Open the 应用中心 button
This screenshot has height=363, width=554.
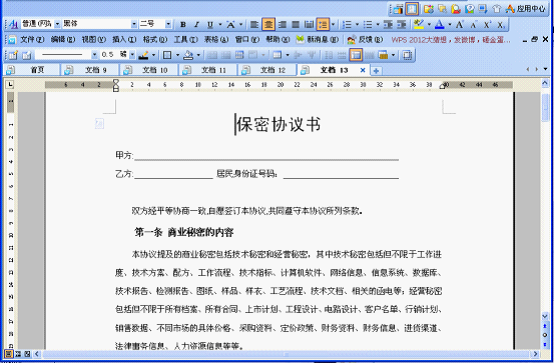pos(526,8)
